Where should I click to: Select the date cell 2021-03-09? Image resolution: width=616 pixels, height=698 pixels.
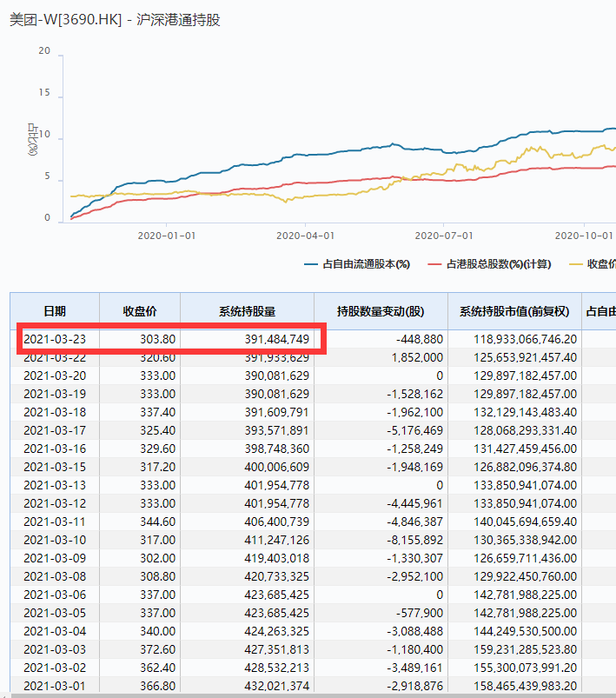(x=55, y=558)
